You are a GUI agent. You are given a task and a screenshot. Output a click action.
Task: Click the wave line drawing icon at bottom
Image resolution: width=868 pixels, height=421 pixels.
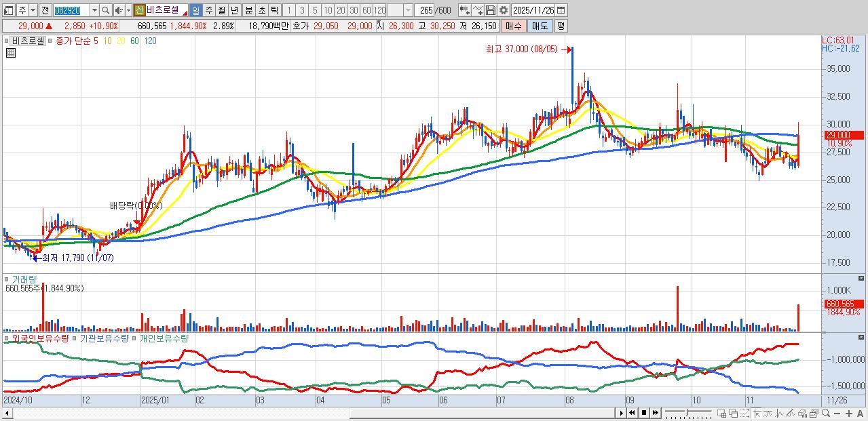tap(768, 413)
